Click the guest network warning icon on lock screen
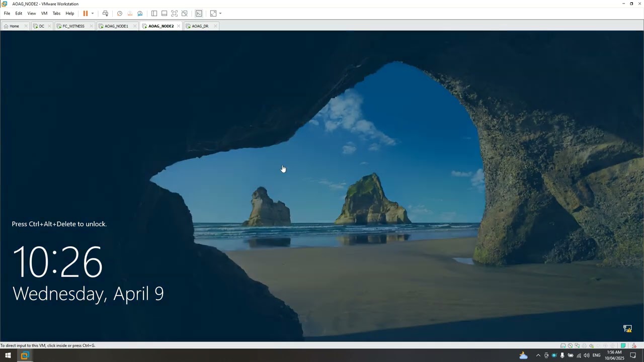Screen dimensions: 644x362 [627, 329]
